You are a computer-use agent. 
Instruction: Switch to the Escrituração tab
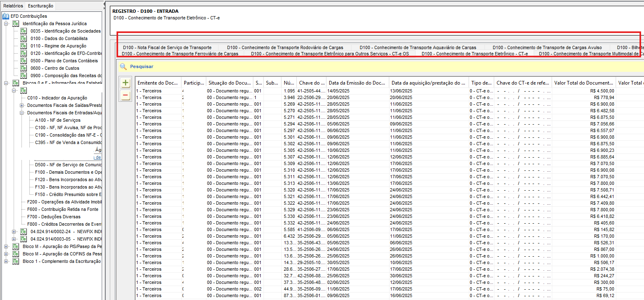click(x=40, y=6)
